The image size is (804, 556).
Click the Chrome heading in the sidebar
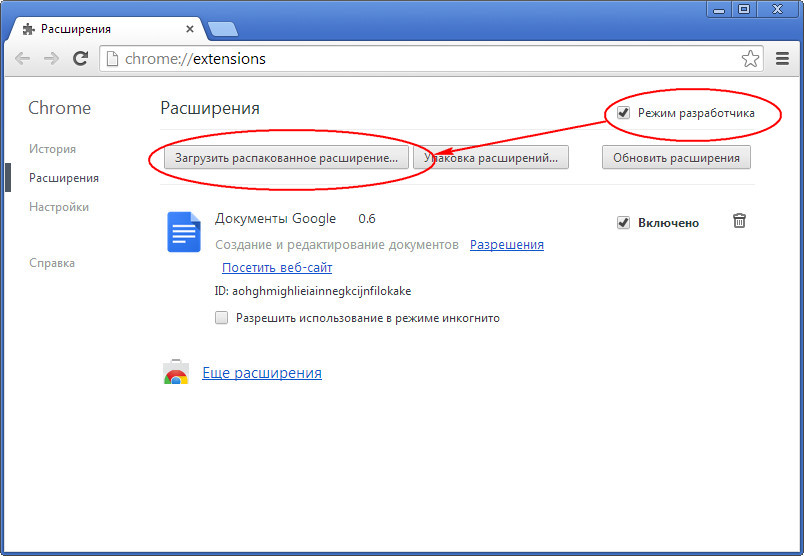pyautogui.click(x=59, y=108)
